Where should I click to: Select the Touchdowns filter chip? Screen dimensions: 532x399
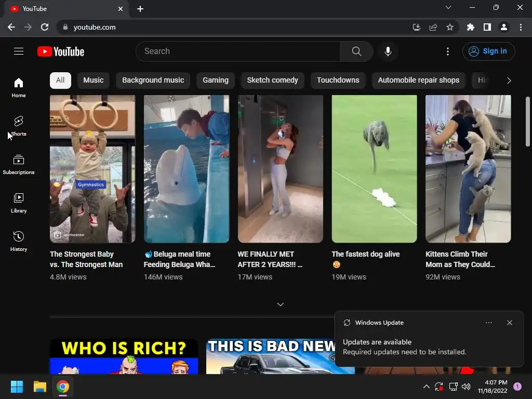(338, 81)
